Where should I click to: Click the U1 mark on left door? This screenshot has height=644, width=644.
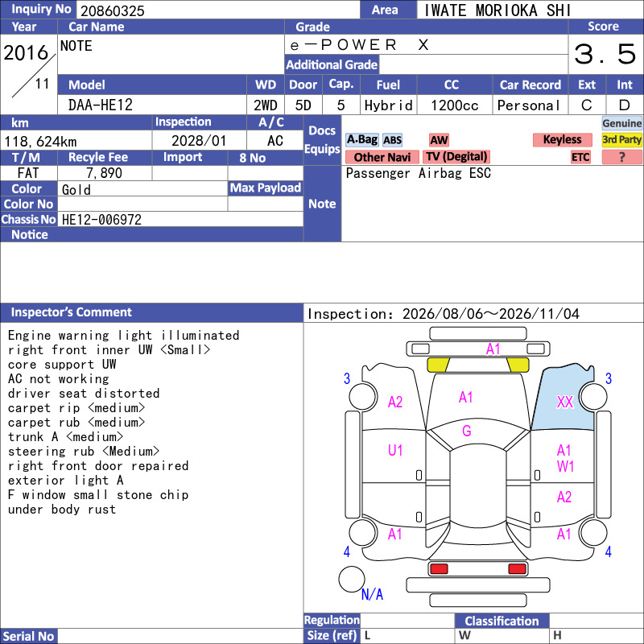click(395, 451)
